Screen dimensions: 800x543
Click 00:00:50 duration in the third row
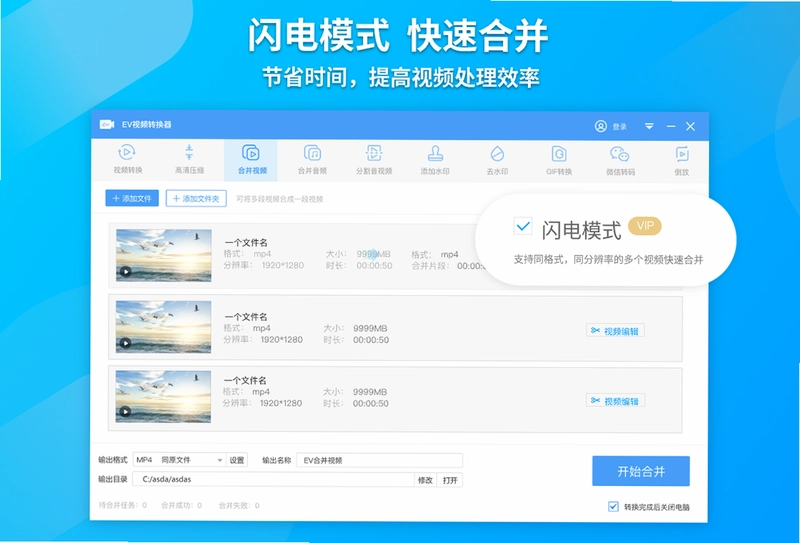[x=370, y=403]
